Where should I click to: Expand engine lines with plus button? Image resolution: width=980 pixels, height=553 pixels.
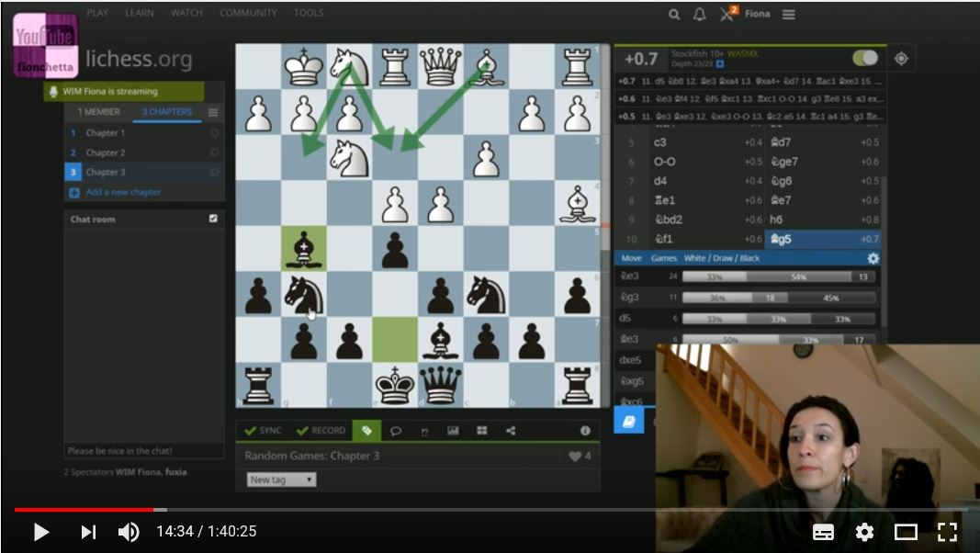720,63
